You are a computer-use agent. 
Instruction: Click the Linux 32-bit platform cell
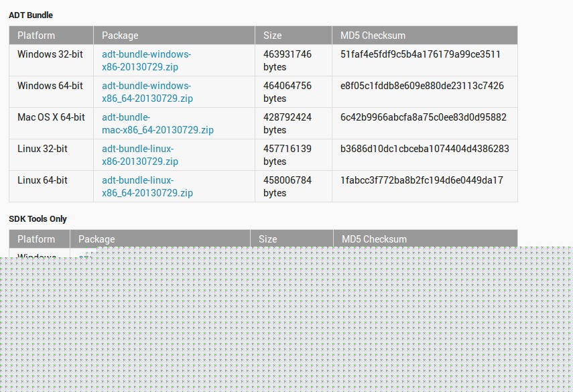pyautogui.click(x=43, y=148)
